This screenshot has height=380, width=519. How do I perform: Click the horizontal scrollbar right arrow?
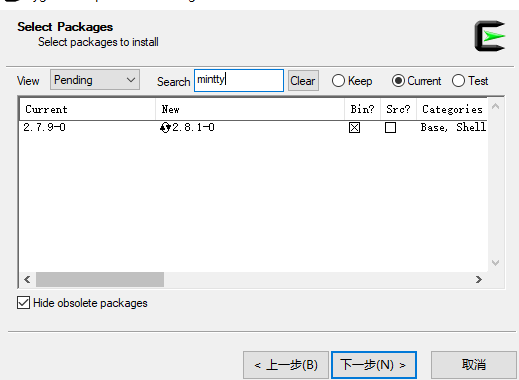point(479,279)
